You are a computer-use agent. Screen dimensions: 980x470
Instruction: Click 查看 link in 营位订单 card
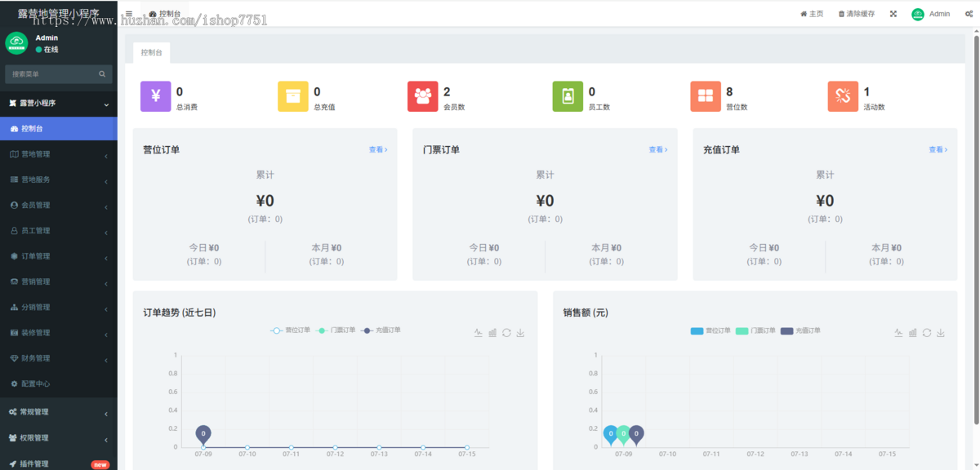[x=378, y=149]
